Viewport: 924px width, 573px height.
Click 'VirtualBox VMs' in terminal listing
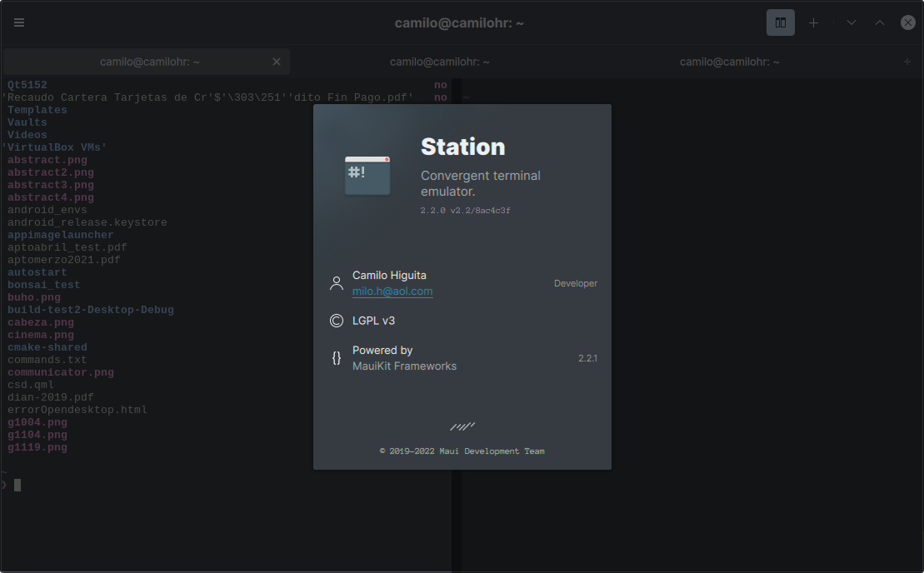54,147
